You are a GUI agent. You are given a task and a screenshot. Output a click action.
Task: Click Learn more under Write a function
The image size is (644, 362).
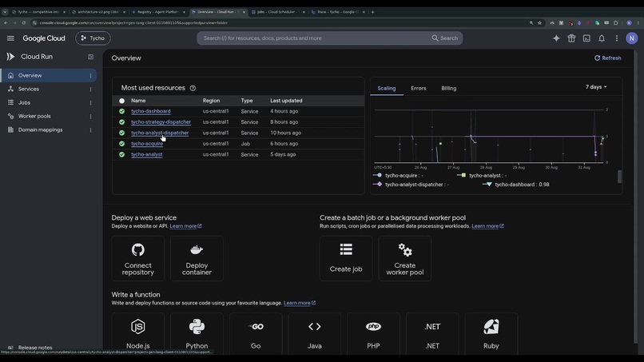tap(300, 303)
